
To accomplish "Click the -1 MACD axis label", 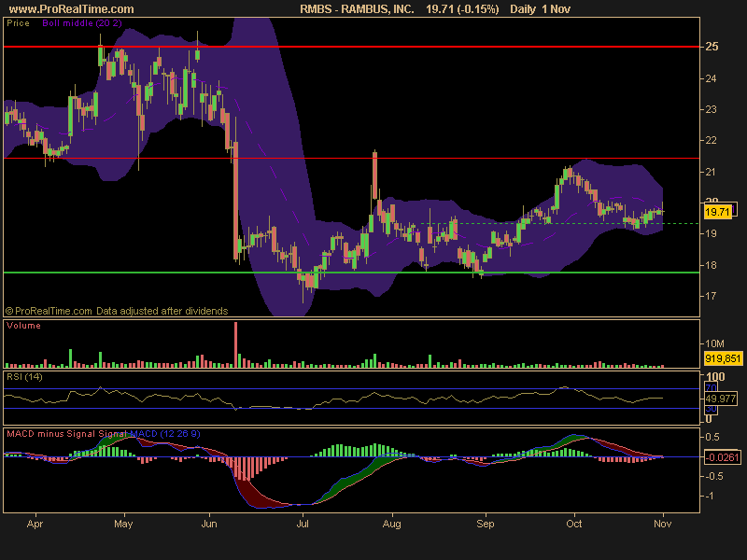I will [x=709, y=496].
